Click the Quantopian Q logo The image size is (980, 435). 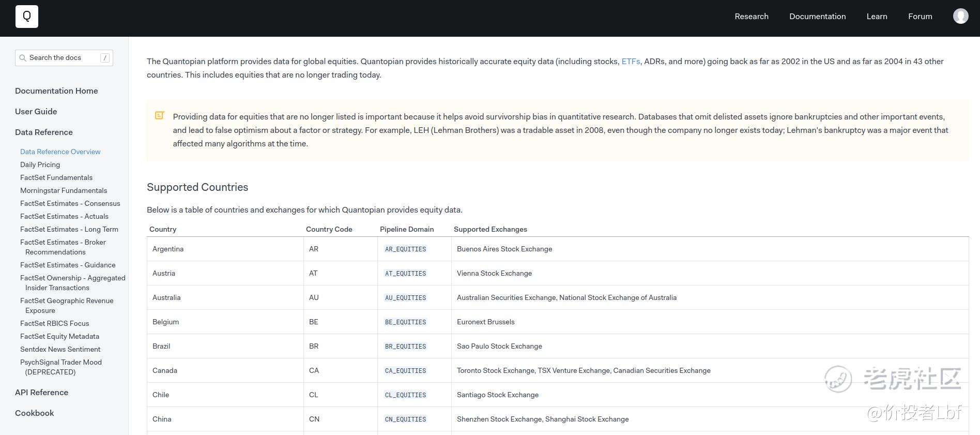tap(27, 17)
